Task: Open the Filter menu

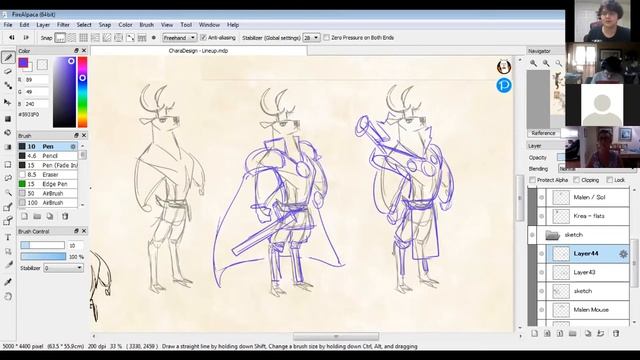Action: coord(63,25)
